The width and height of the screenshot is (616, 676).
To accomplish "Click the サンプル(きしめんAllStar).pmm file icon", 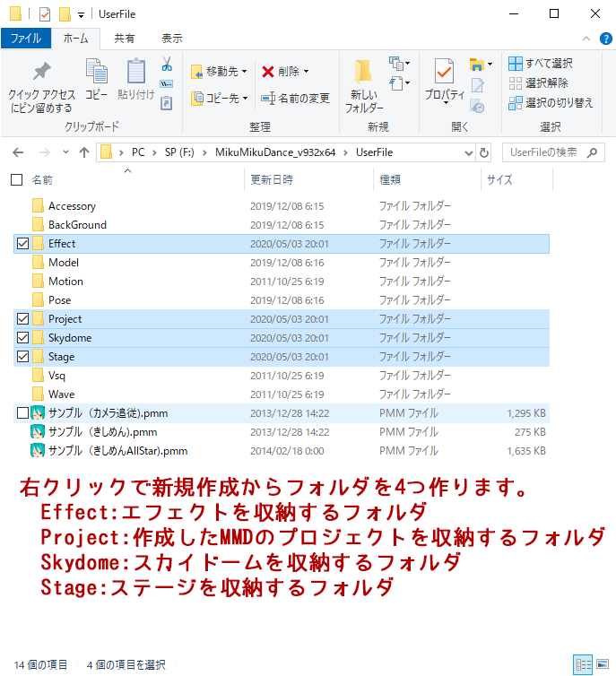I will [38, 451].
